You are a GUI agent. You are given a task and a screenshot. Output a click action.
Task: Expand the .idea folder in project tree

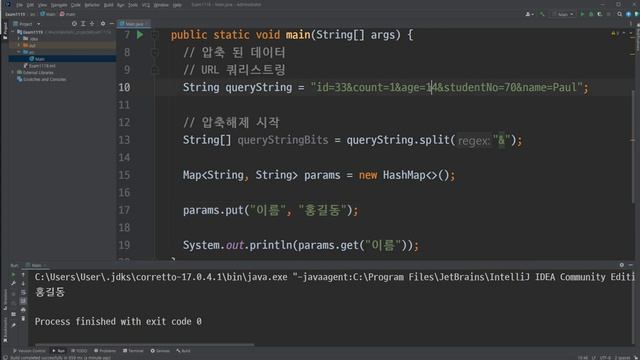tap(19, 39)
